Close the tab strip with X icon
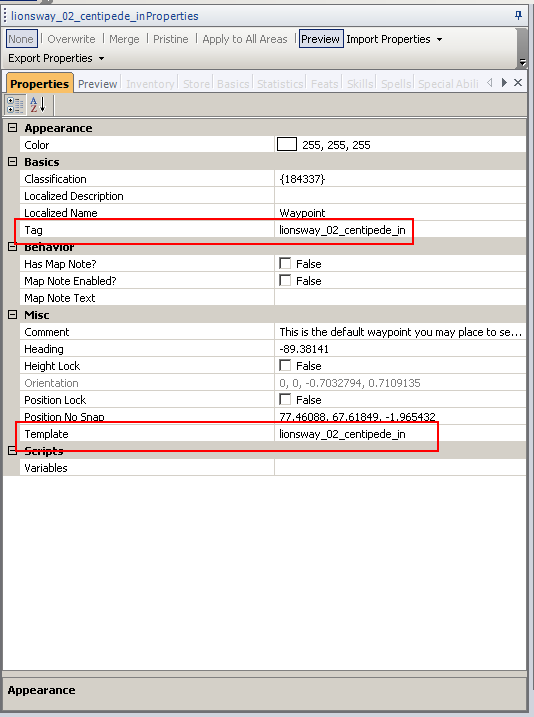The height and width of the screenshot is (717, 534). pos(518,83)
